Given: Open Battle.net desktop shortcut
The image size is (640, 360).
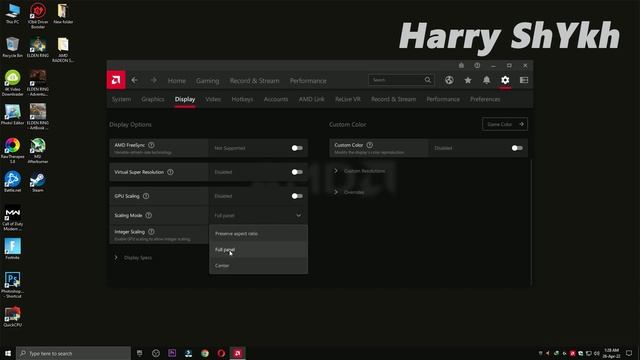Looking at the screenshot, I should (12, 182).
